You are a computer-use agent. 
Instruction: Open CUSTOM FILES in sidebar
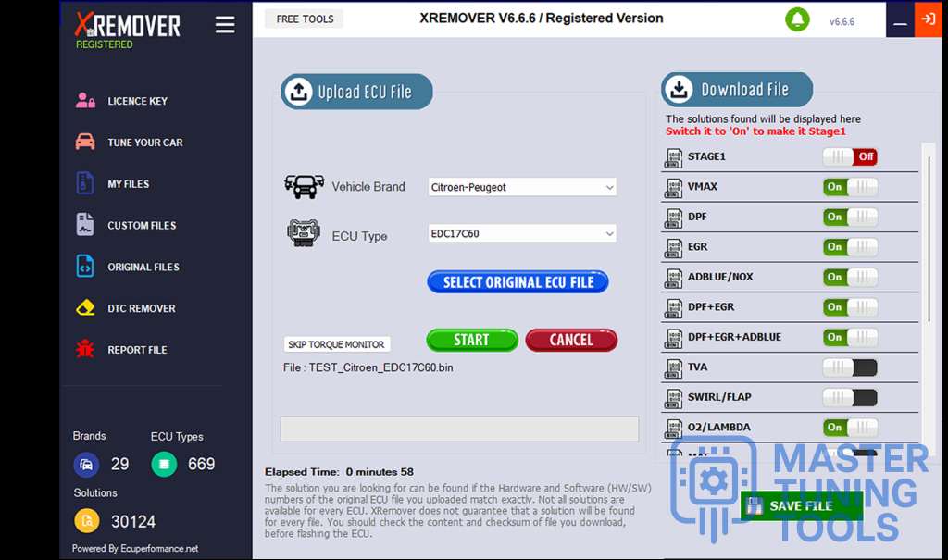tap(141, 226)
